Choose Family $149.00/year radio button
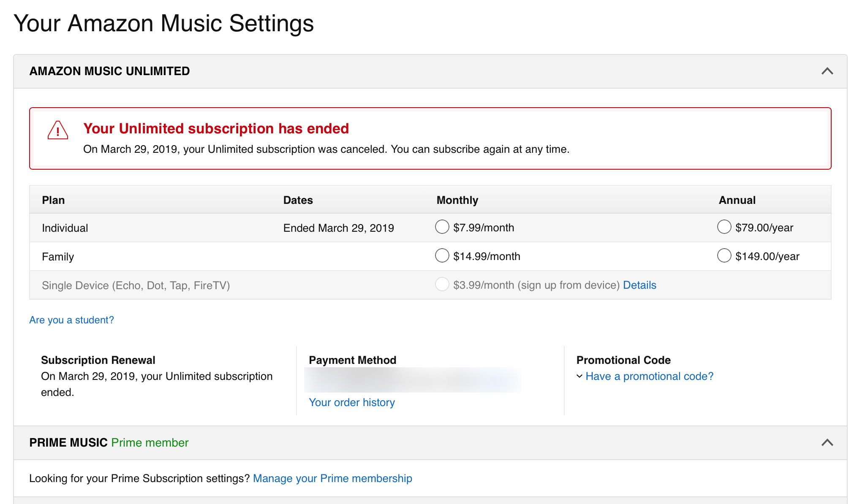The image size is (865, 504). [x=724, y=255]
